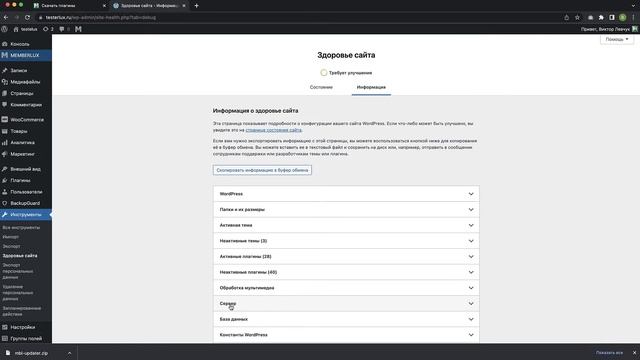This screenshot has height=360, width=640.
Task: Open Экспорт submenu item
Action: 11,246
